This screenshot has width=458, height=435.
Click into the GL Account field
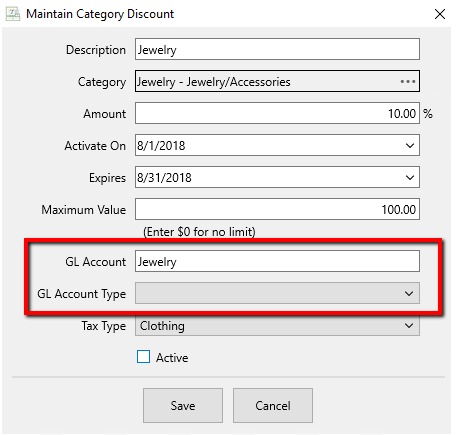tap(277, 261)
